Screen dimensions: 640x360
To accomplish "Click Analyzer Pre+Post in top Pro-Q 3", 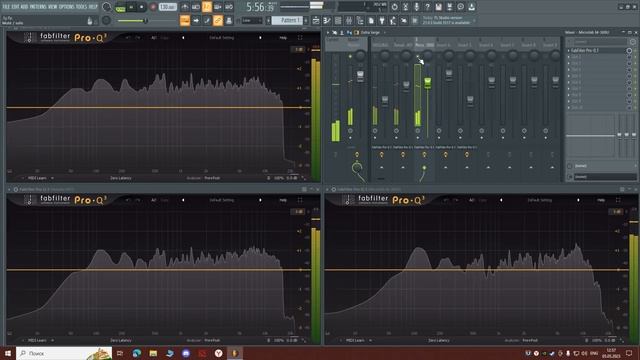I will [x=203, y=178].
